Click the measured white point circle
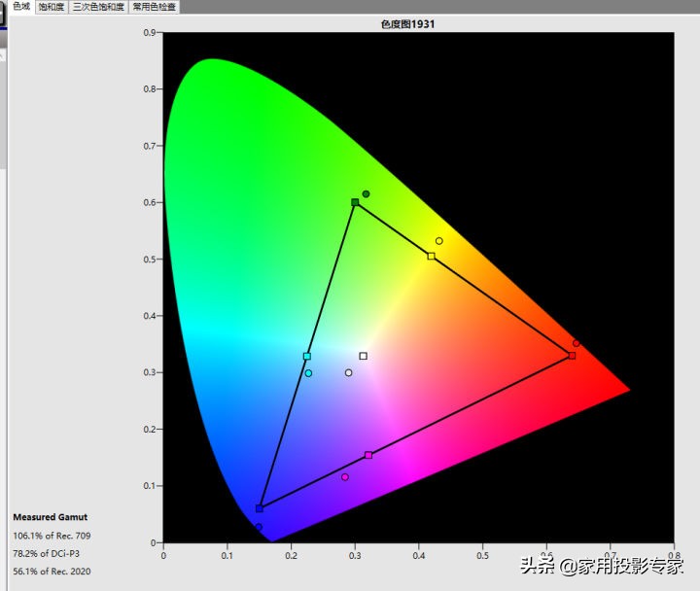Image resolution: width=700 pixels, height=591 pixels. [348, 372]
